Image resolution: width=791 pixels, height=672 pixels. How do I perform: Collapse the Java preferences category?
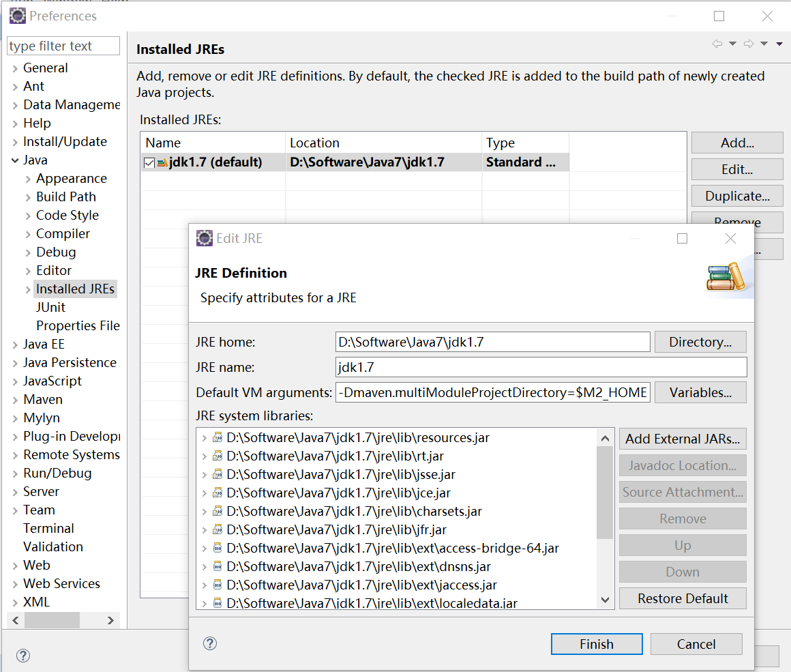coord(15,160)
